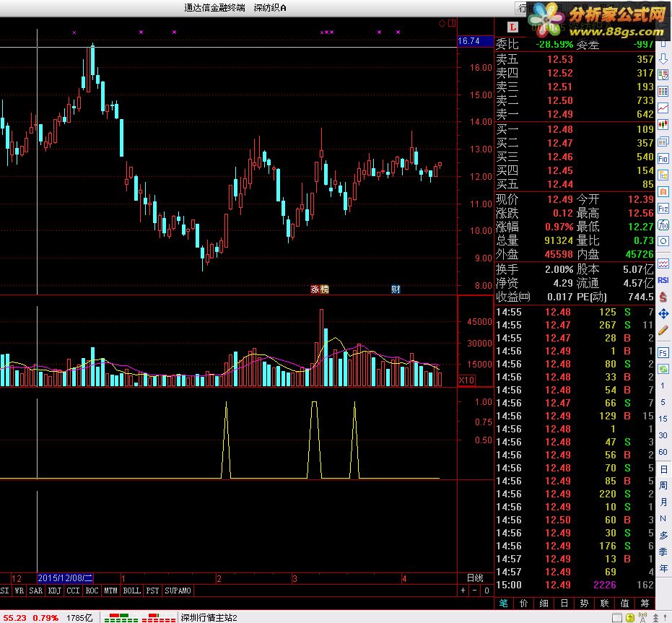Select the 日 daily period

tap(663, 469)
